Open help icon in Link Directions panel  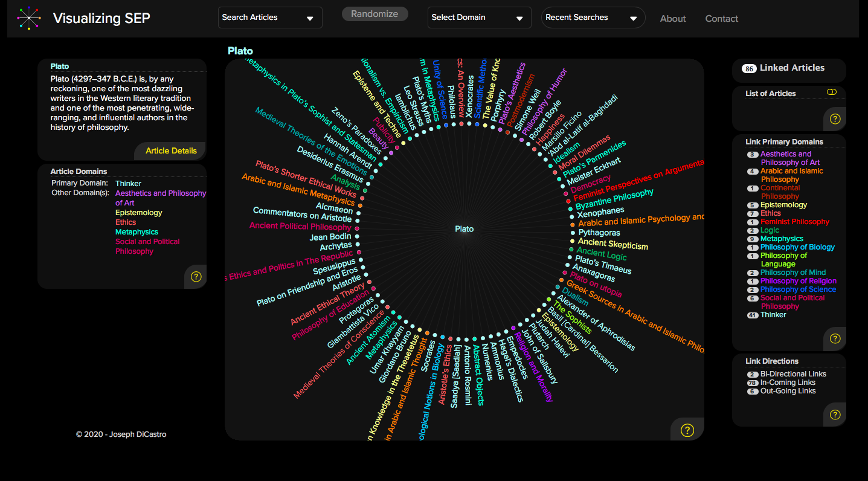835,415
